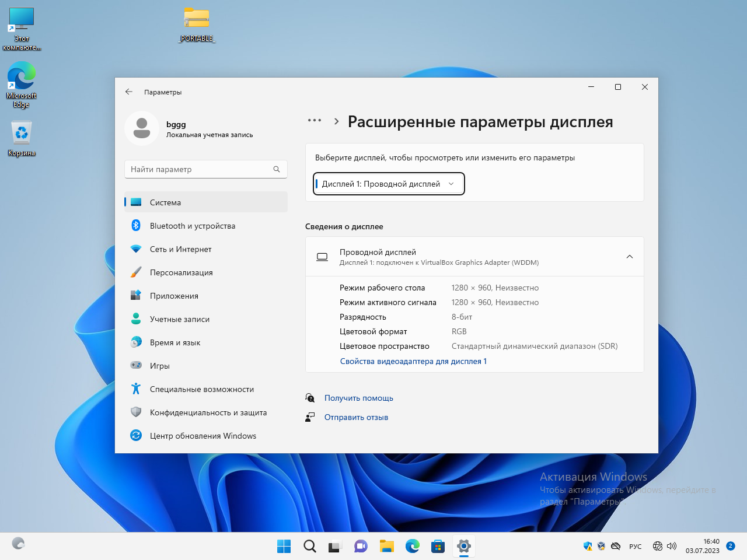Select the Microsoft Edge desktop shortcut
Image resolution: width=747 pixels, height=560 pixels.
coord(22,85)
